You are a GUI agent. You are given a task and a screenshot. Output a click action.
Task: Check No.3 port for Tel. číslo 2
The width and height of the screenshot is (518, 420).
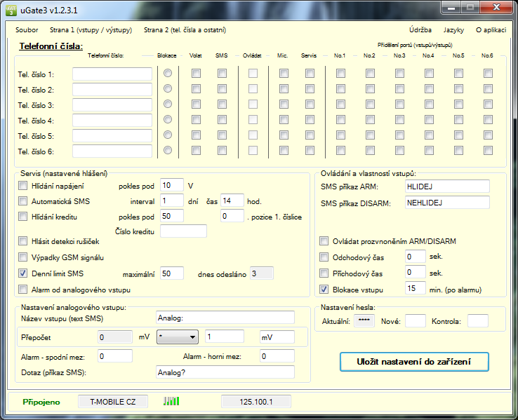400,89
